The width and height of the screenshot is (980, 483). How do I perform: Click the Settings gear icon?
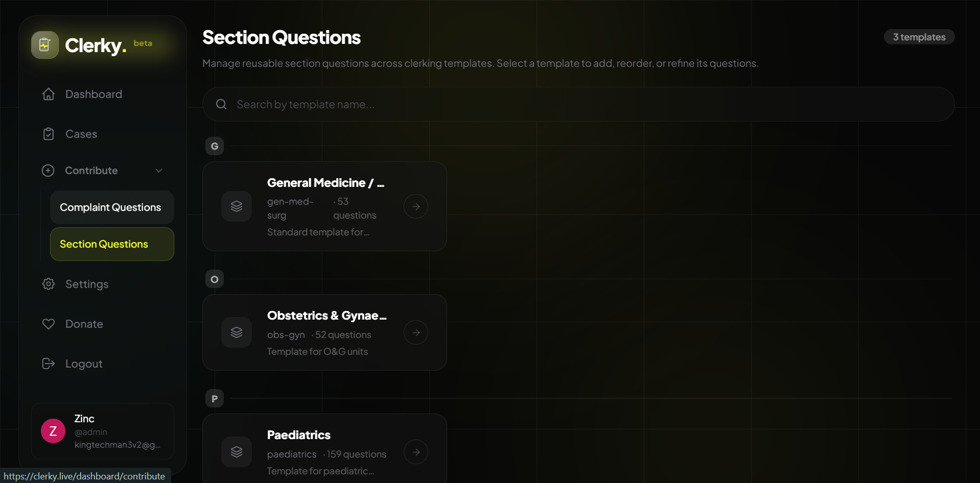tap(49, 284)
